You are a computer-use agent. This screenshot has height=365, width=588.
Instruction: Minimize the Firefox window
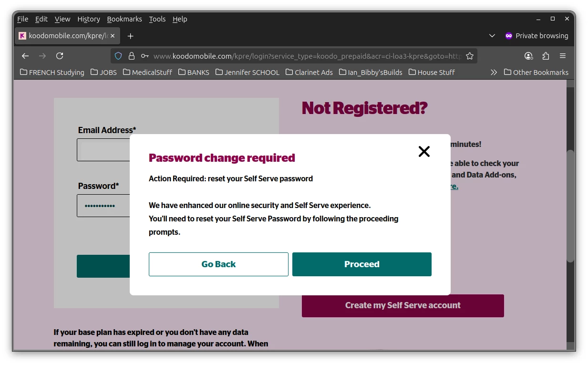click(x=538, y=19)
